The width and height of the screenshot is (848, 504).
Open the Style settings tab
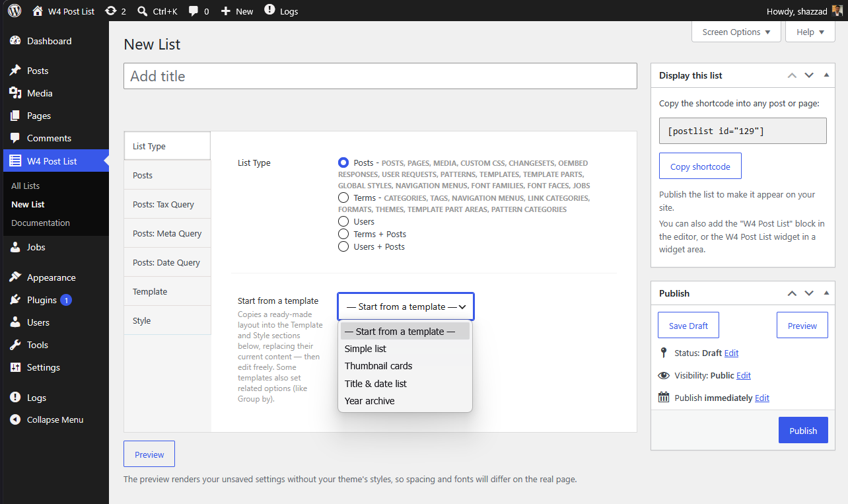click(167, 320)
